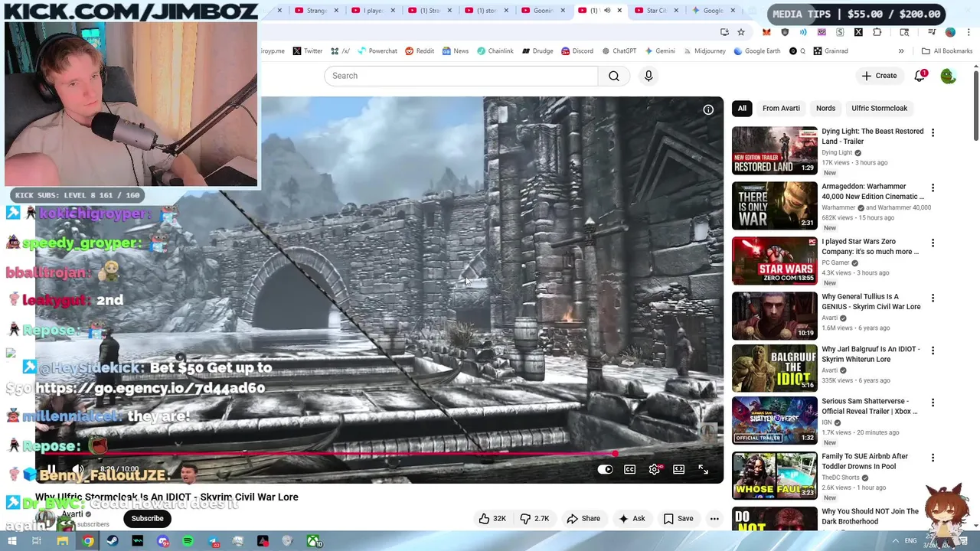The width and height of the screenshot is (980, 551).
Task: Open the Google Earth bookmark
Action: [756, 51]
